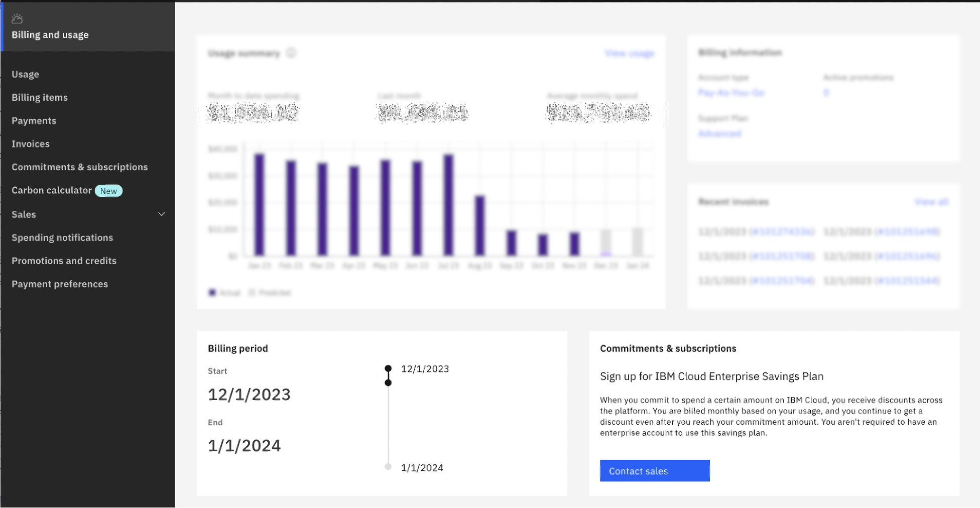The image size is (980, 508).
Task: Click the Aug 23 bar in the usage chart
Action: 480,225
